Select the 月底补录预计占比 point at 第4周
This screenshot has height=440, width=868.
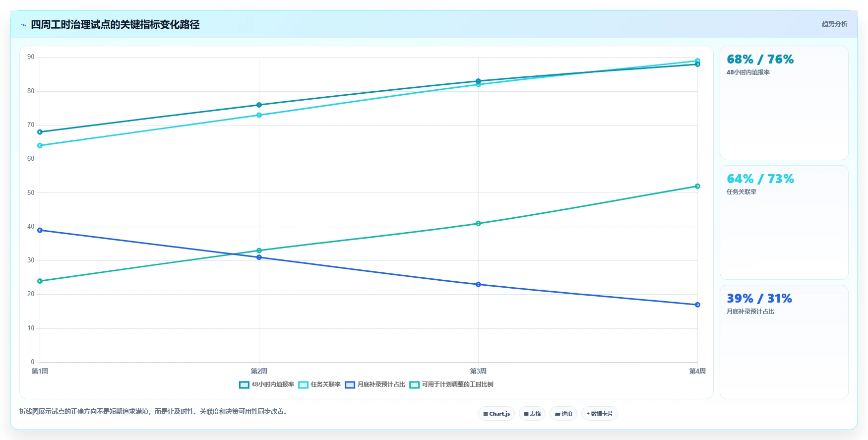point(697,305)
